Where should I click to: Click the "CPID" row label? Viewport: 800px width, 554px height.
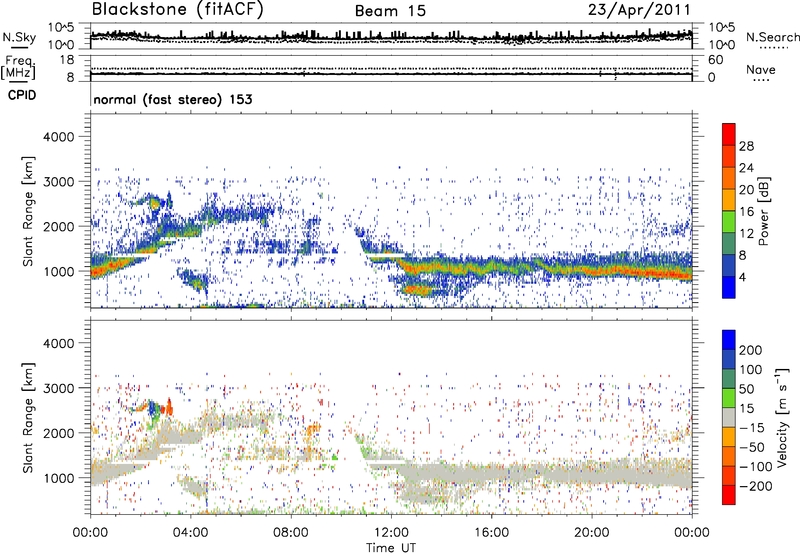coord(22,95)
